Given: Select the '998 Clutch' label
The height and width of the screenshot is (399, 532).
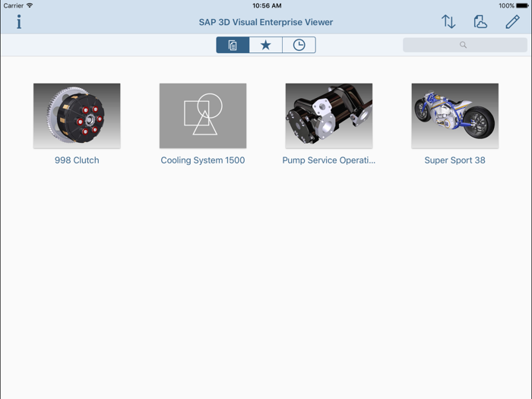Looking at the screenshot, I should click(x=77, y=160).
